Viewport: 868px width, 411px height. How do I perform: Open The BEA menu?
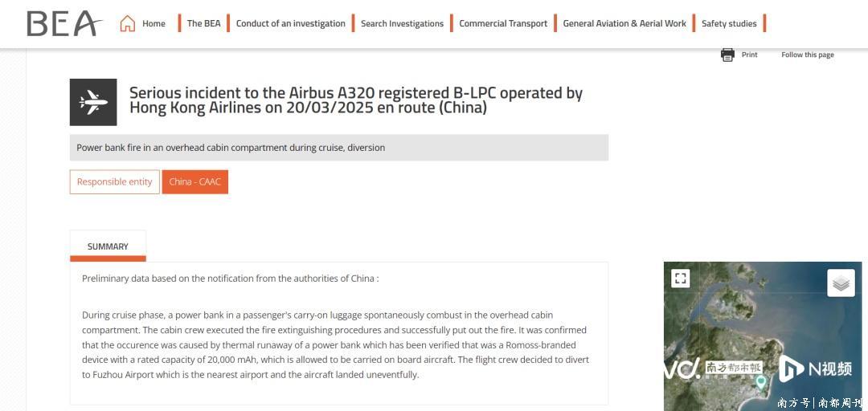(x=203, y=23)
